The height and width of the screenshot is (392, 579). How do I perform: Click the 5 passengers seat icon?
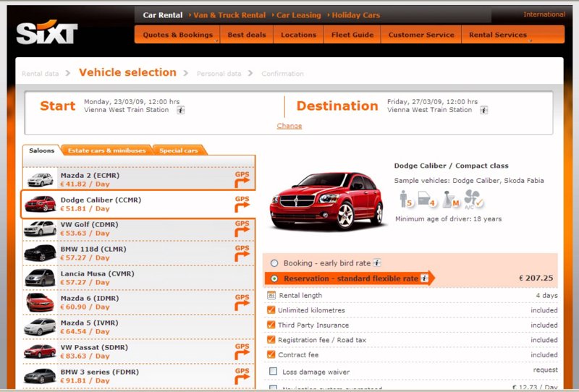406,199
